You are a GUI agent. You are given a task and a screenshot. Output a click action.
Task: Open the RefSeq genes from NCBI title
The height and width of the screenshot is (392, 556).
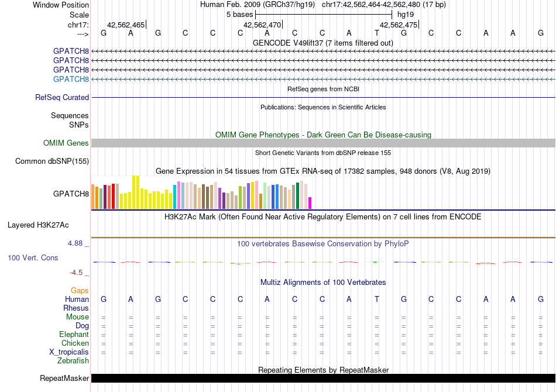pos(323,89)
